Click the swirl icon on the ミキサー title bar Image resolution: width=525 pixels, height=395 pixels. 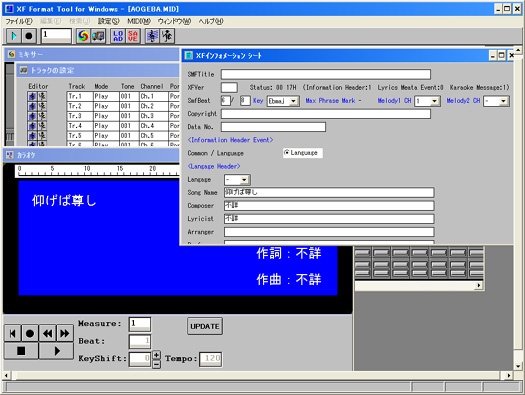pyautogui.click(x=11, y=54)
